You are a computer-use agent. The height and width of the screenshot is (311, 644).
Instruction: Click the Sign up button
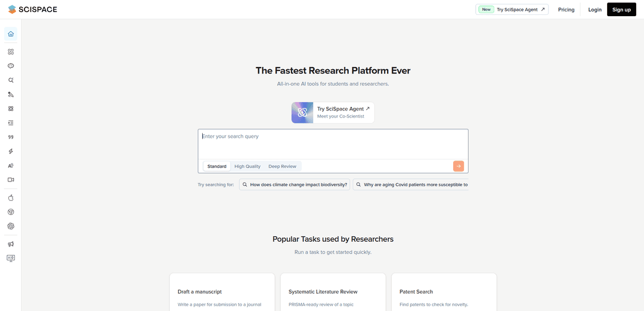(621, 10)
